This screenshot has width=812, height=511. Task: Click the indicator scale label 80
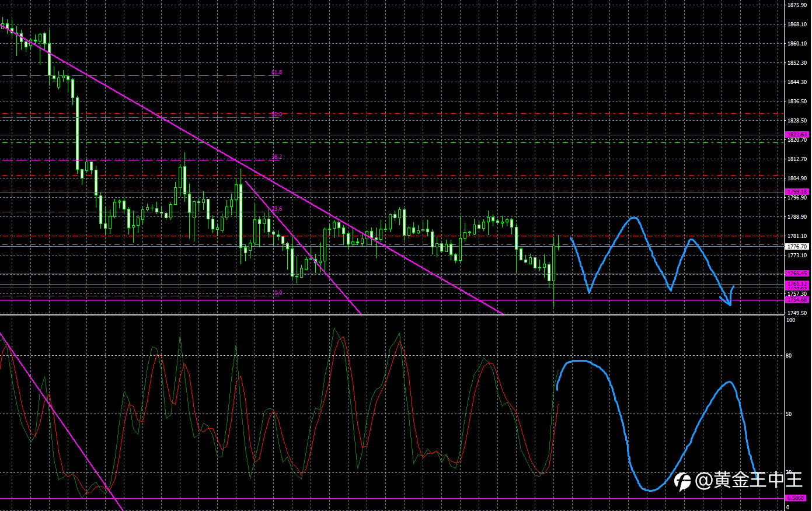point(789,356)
